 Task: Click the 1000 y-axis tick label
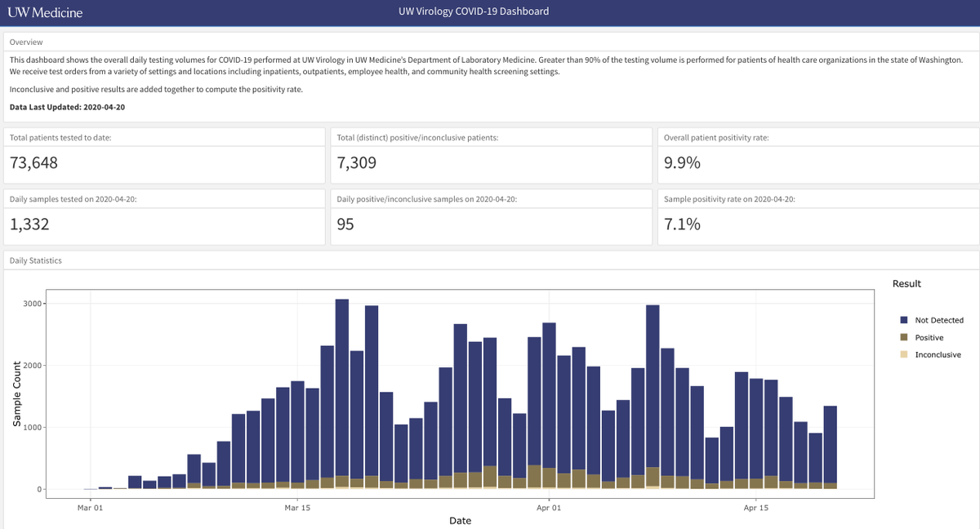tap(31, 428)
